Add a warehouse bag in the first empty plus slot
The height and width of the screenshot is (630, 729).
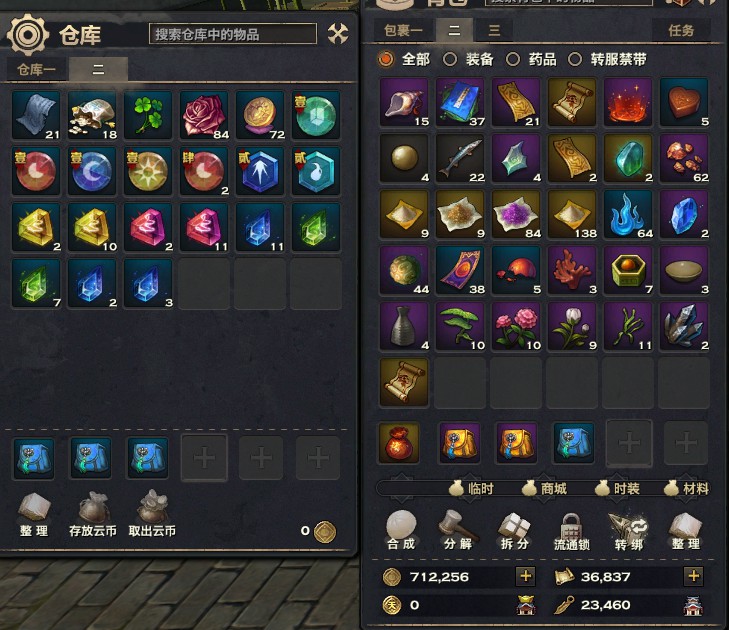click(204, 458)
